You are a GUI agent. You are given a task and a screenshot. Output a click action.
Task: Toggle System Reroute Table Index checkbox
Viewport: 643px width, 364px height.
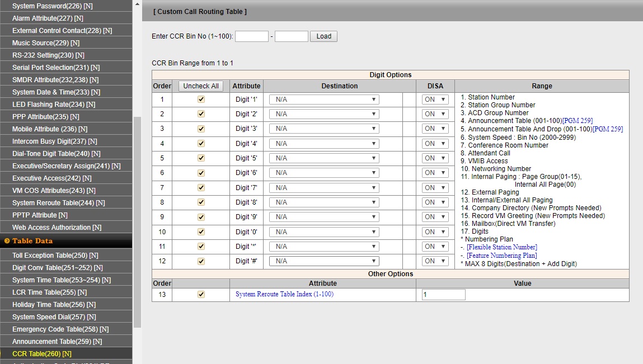201,294
